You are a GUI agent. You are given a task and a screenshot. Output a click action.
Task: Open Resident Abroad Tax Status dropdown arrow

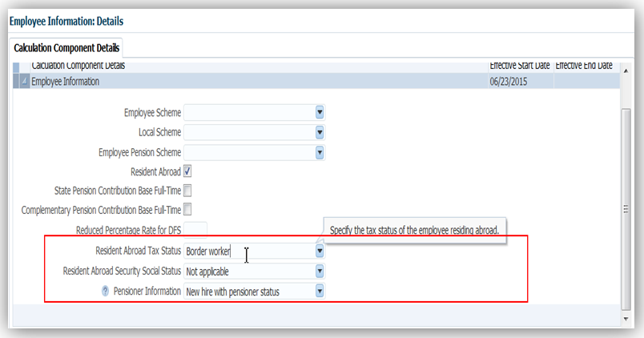point(320,251)
